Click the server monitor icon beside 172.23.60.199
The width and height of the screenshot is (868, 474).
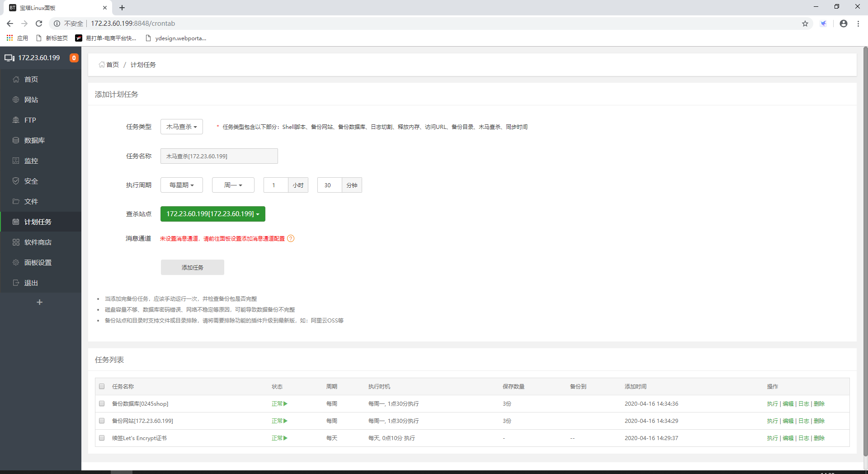click(x=9, y=58)
